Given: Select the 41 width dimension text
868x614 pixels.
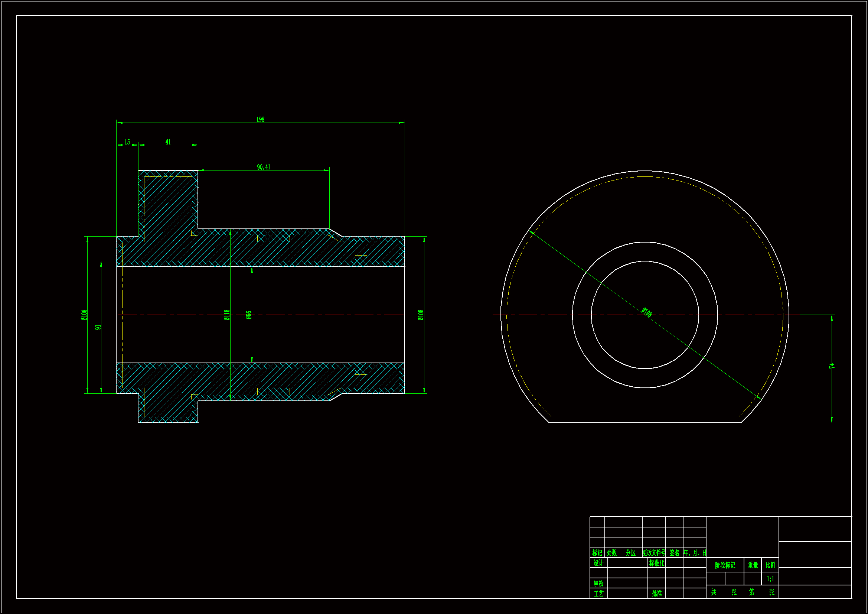Looking at the screenshot, I should (x=168, y=142).
